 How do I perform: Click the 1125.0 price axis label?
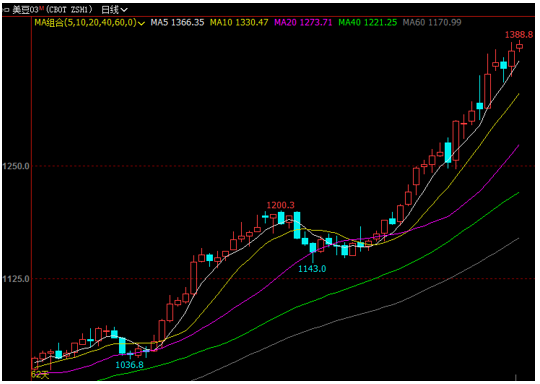coord(16,279)
